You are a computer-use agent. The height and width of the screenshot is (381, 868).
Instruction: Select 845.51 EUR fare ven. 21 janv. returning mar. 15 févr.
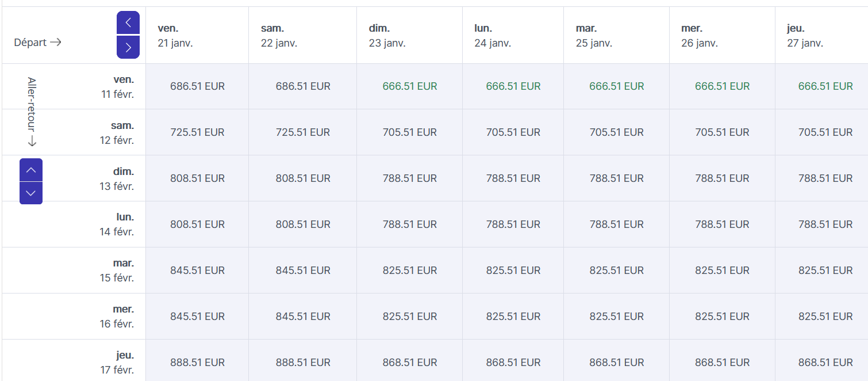tap(197, 270)
